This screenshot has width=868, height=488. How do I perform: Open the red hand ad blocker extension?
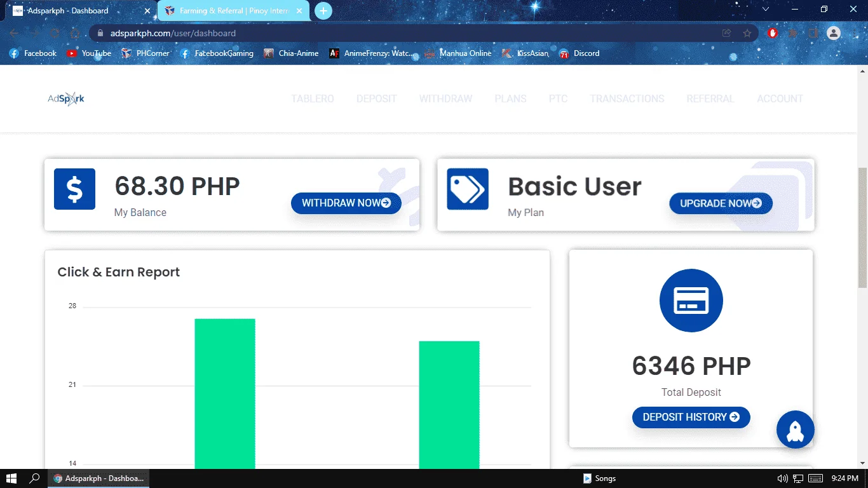[773, 33]
